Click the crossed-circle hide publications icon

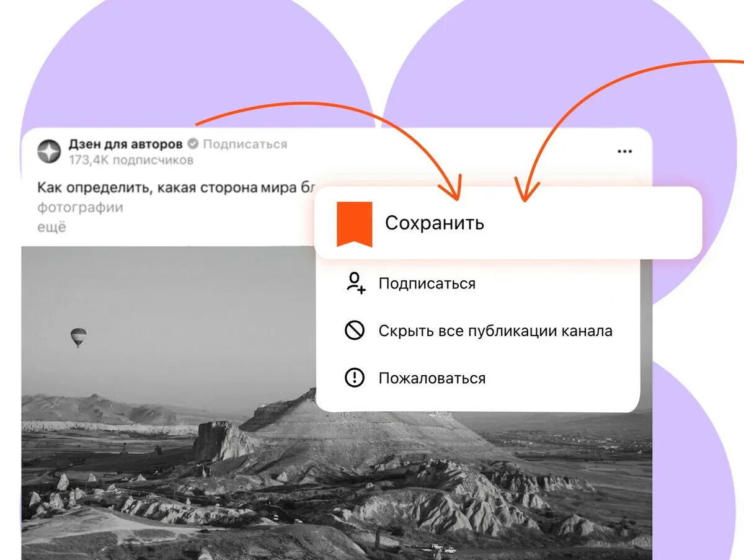(x=355, y=331)
